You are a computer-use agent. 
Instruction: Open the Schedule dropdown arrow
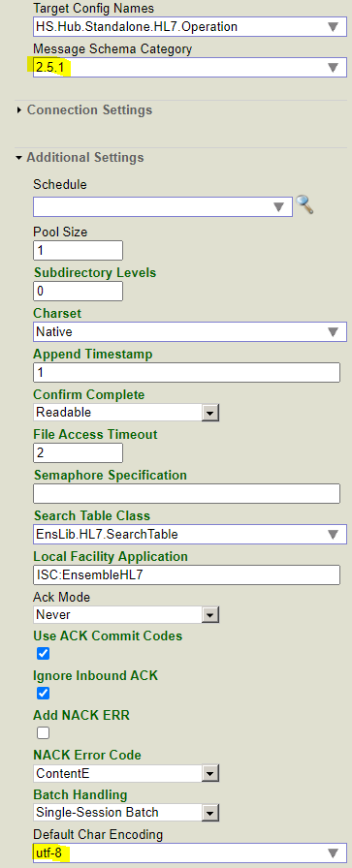click(279, 207)
